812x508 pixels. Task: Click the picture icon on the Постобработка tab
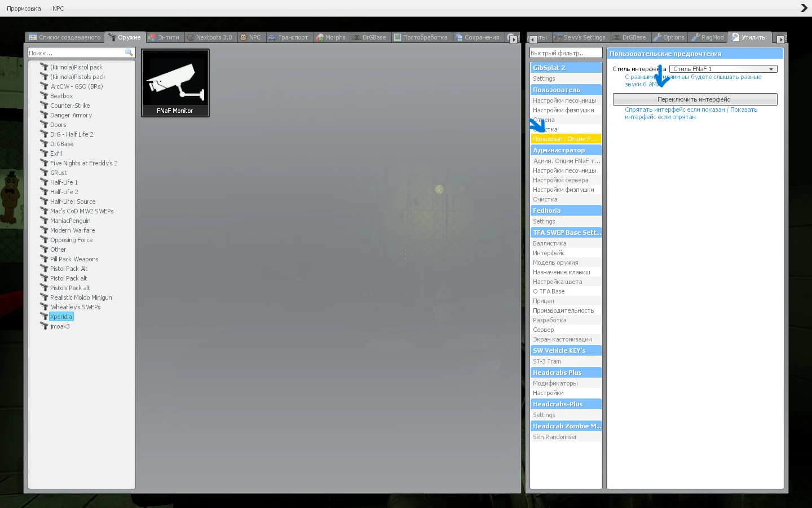398,37
